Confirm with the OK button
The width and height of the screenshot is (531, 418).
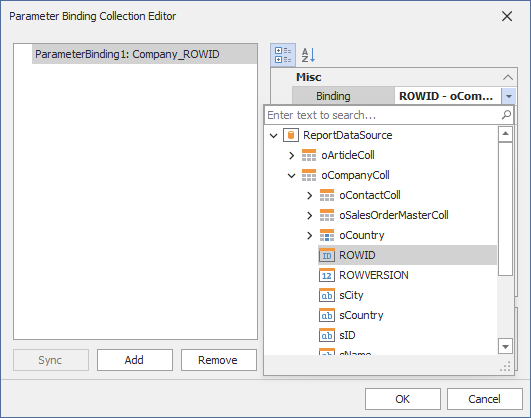403,399
